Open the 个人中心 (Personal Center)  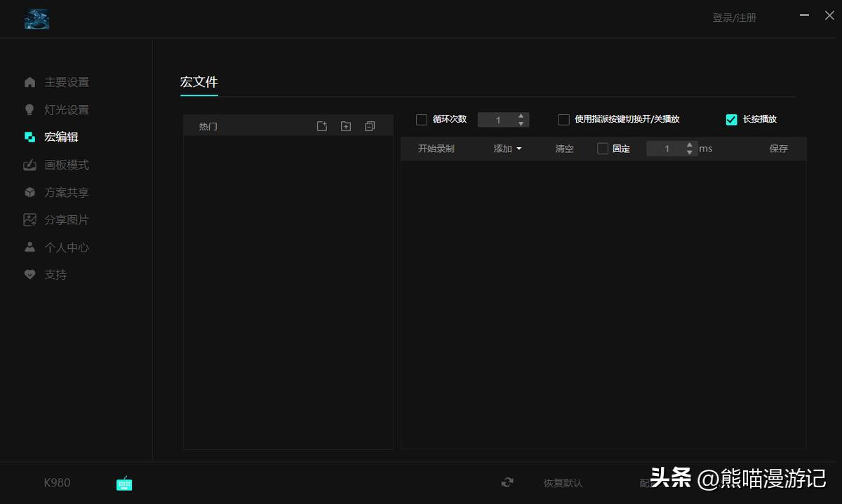coord(67,247)
